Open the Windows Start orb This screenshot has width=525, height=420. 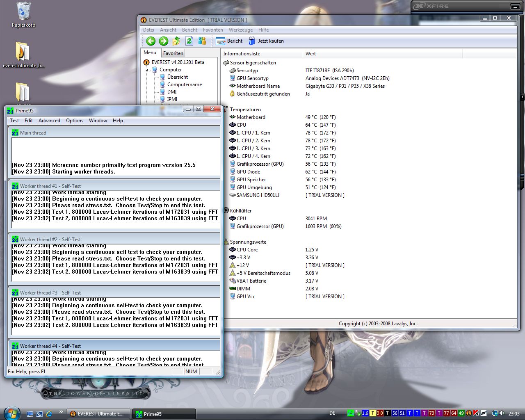11,413
